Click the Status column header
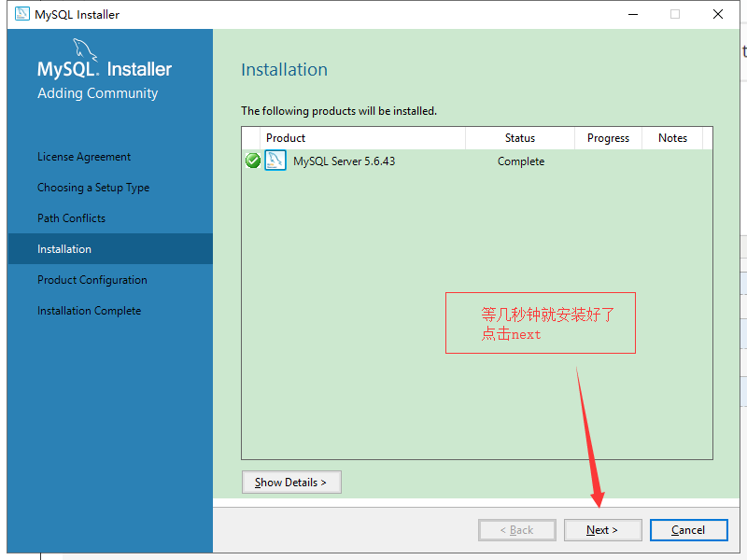Viewport: 747px width, 560px height. click(520, 138)
